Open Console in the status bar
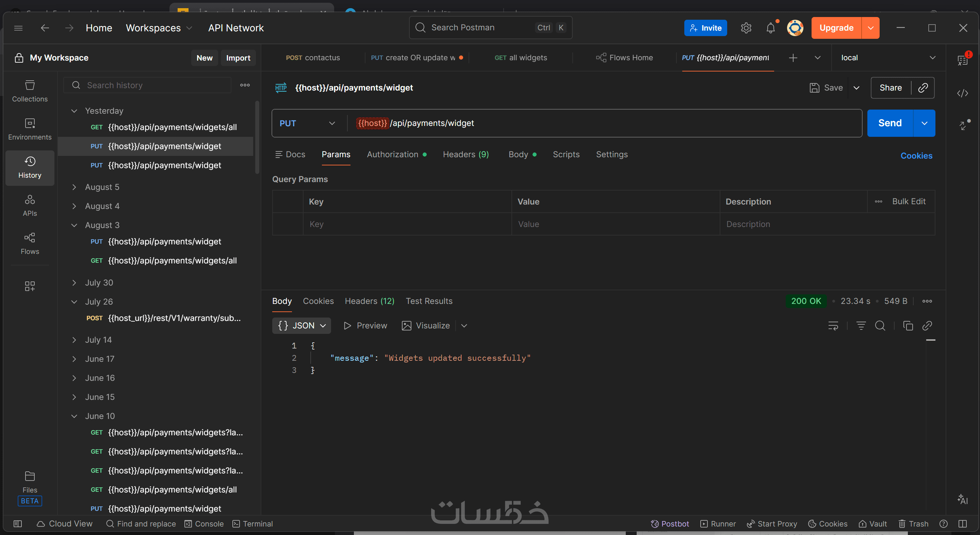 pos(204,524)
